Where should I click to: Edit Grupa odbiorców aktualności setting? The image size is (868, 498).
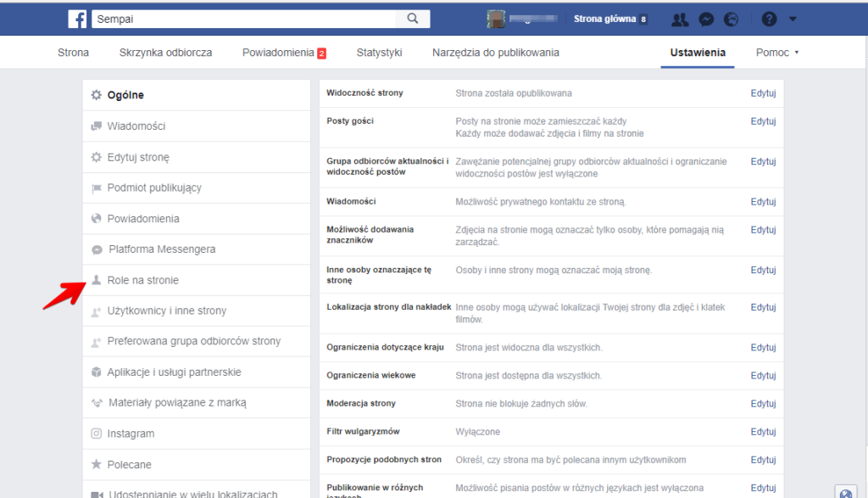(763, 162)
